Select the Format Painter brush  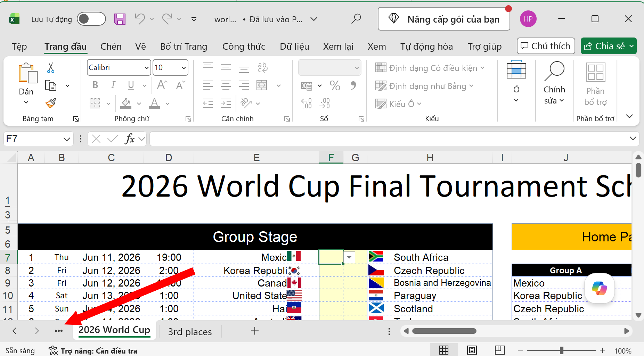(x=51, y=103)
